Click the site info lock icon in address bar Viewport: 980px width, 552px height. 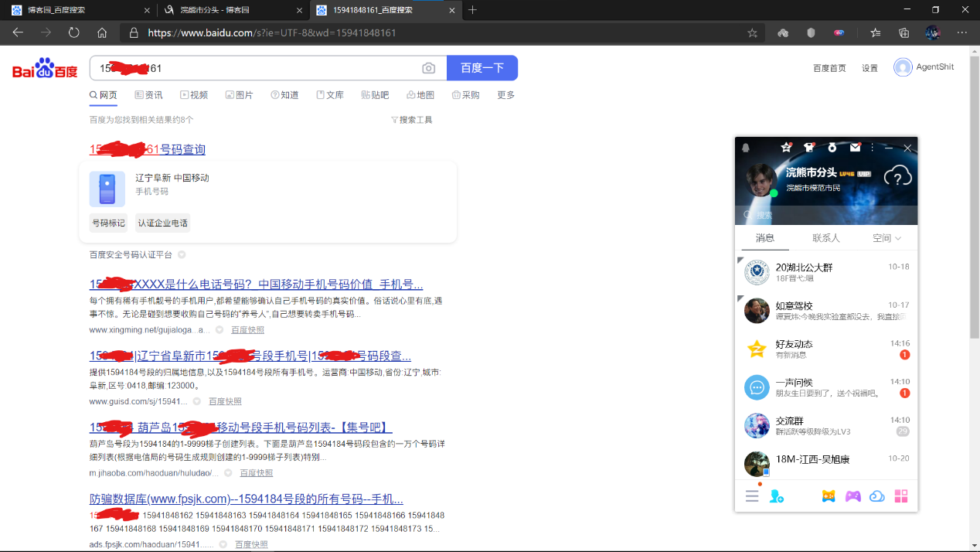pyautogui.click(x=133, y=33)
